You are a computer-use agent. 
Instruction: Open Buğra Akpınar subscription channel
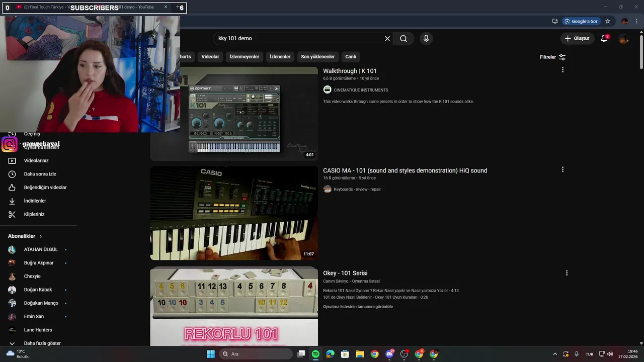pos(38,263)
